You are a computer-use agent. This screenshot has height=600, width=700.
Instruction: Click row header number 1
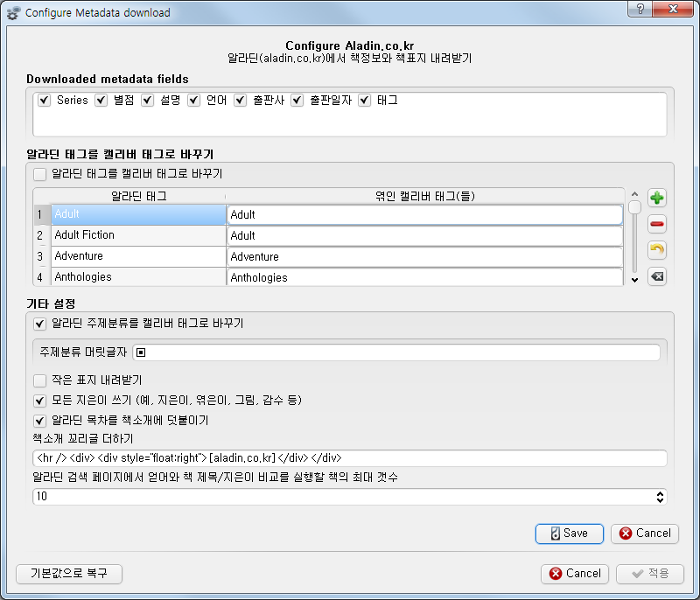tap(42, 214)
